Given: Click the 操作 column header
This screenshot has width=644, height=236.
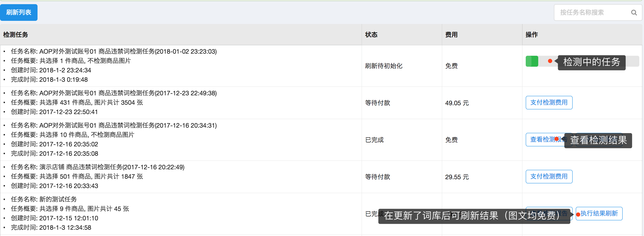Looking at the screenshot, I should coord(532,35).
